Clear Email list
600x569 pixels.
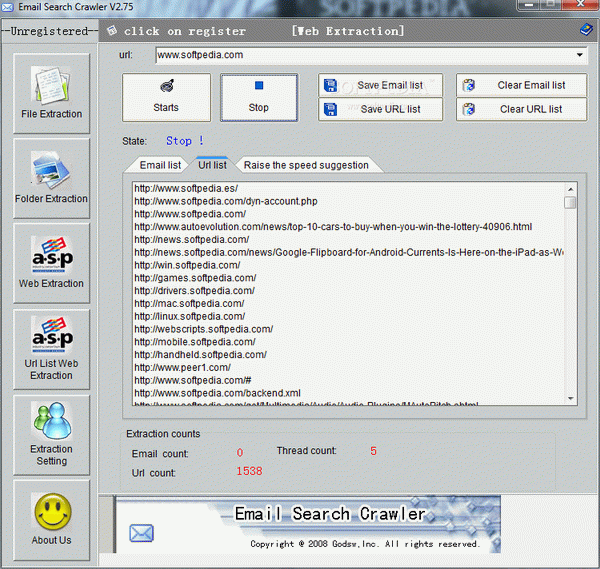tap(521, 85)
